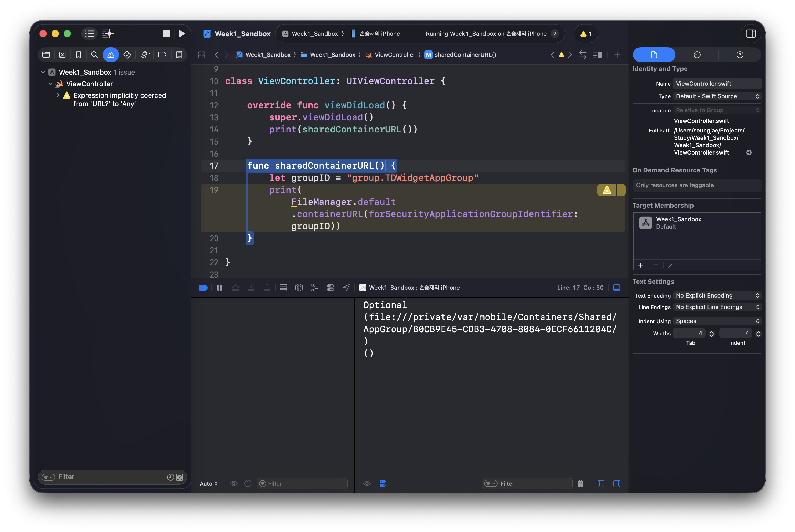Click ViewController in the jump bar
795x532 pixels.
395,55
